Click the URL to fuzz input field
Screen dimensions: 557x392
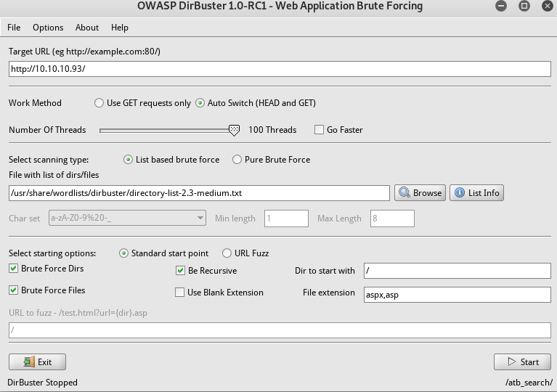[x=280, y=330]
